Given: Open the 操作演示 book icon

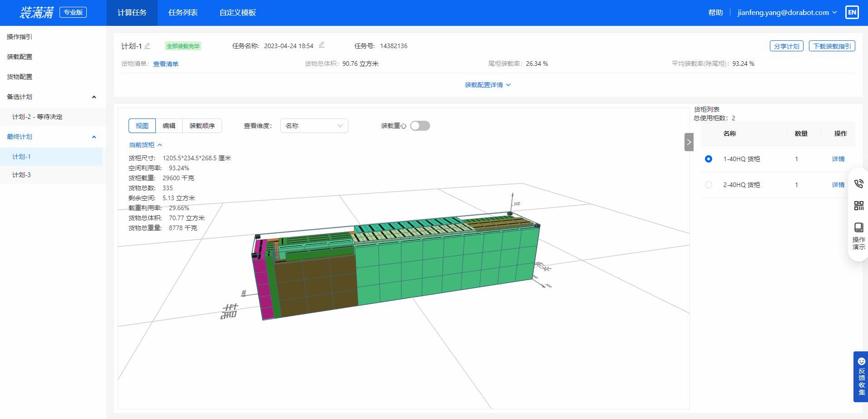Looking at the screenshot, I should coord(859,227).
